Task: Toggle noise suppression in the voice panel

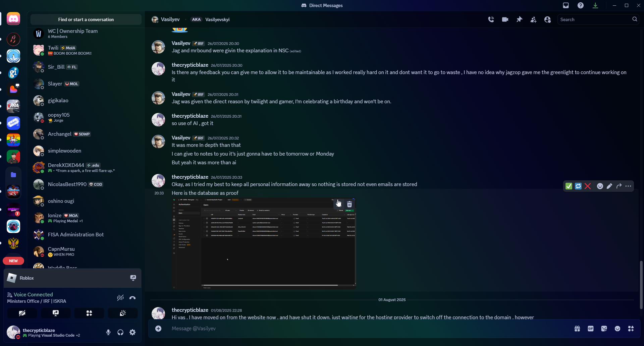Action: (x=120, y=298)
